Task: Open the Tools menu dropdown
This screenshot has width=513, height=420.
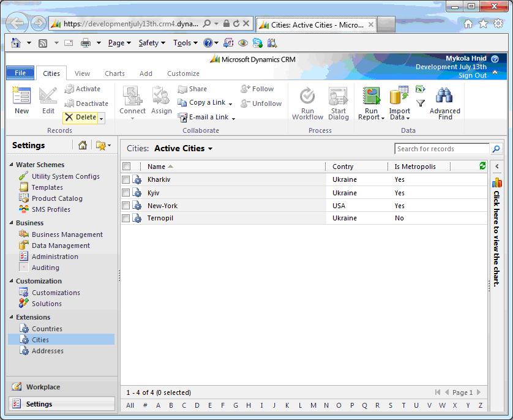Action: 185,43
